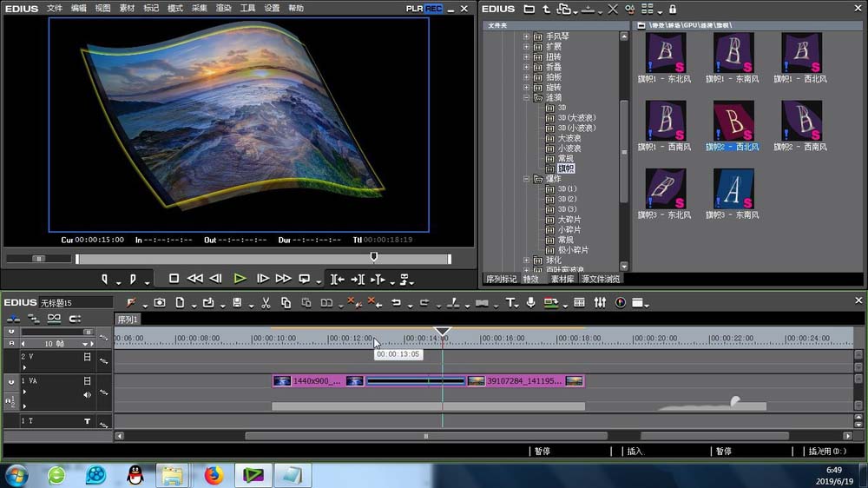Click the timeline horizontal scrollbar
Viewport: 868px width, 488px height.
[x=426, y=436]
